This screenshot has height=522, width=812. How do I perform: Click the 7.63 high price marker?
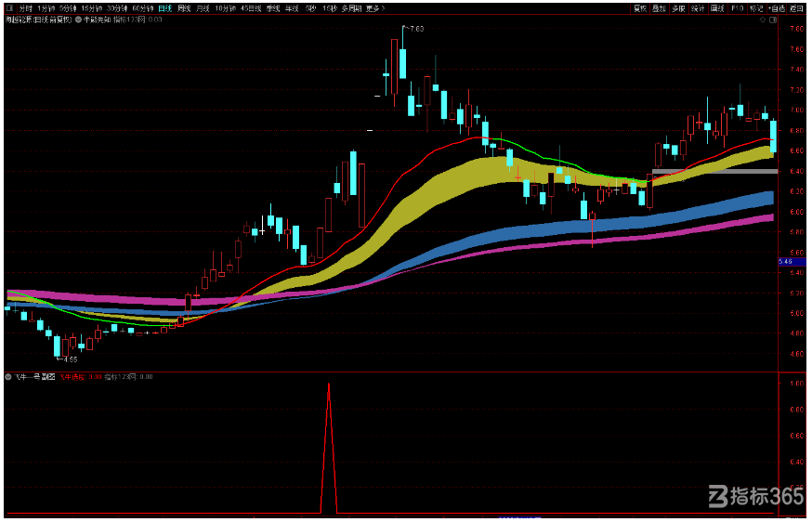(415, 29)
